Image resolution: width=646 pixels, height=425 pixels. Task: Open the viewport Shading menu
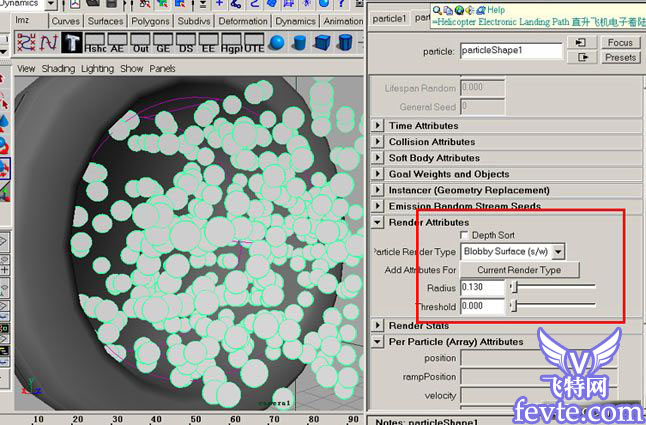(x=58, y=68)
